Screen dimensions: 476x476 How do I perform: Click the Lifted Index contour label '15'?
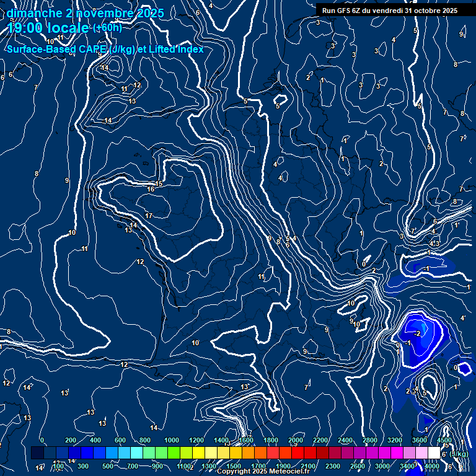click(x=159, y=183)
